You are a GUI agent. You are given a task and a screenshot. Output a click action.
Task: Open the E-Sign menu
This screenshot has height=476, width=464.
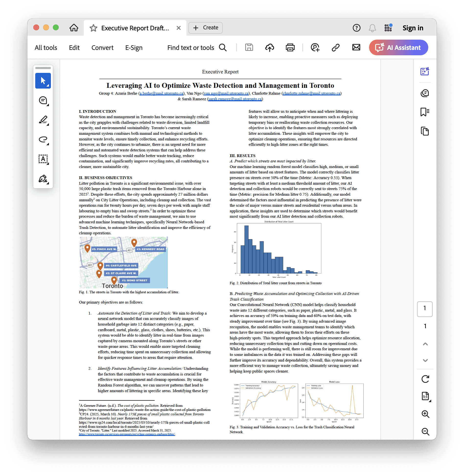pyautogui.click(x=134, y=47)
